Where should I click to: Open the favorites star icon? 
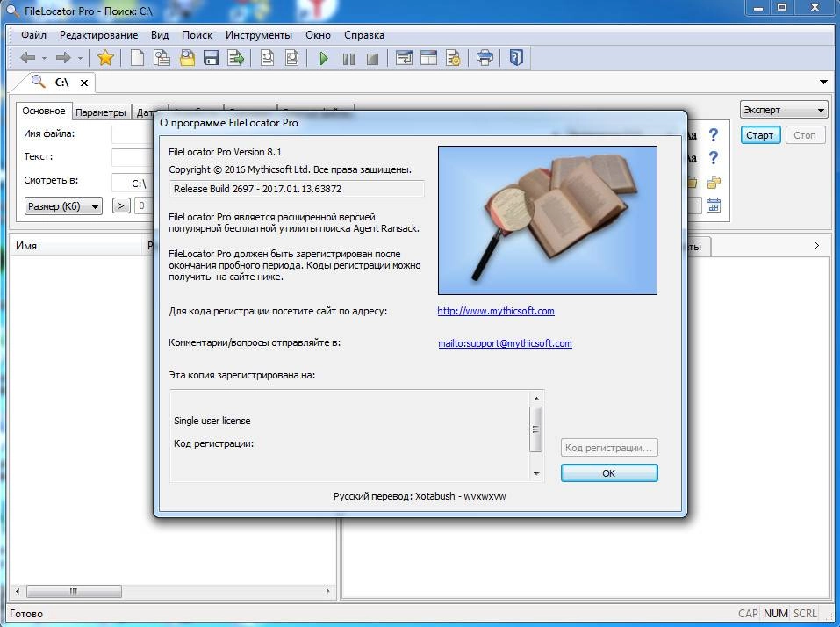105,57
